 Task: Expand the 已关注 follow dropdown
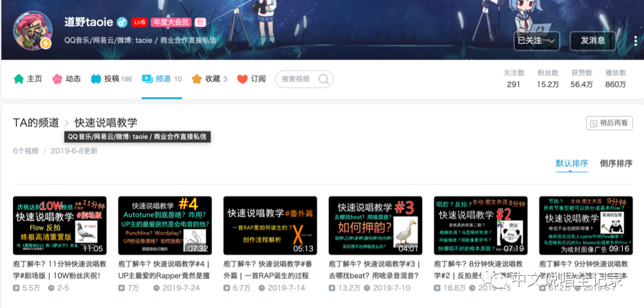coord(537,41)
